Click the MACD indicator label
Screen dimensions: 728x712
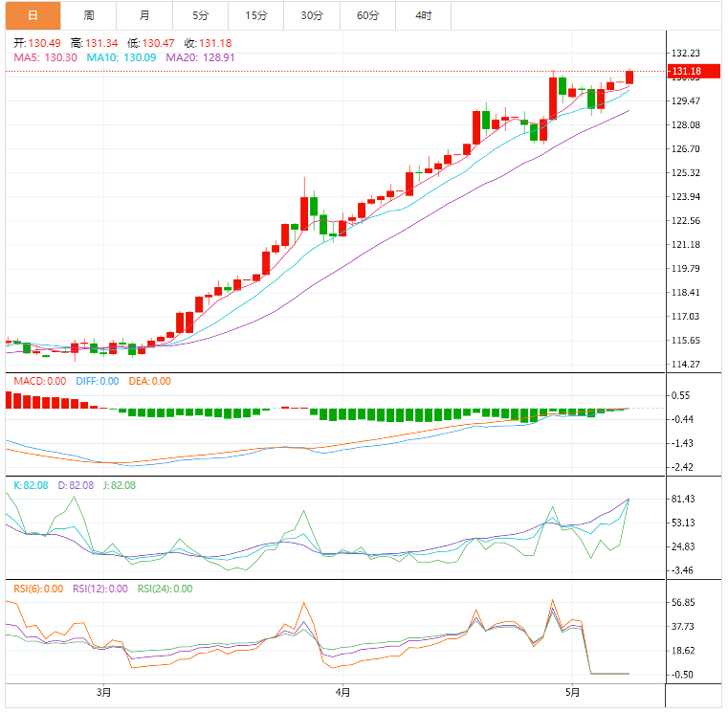39,381
